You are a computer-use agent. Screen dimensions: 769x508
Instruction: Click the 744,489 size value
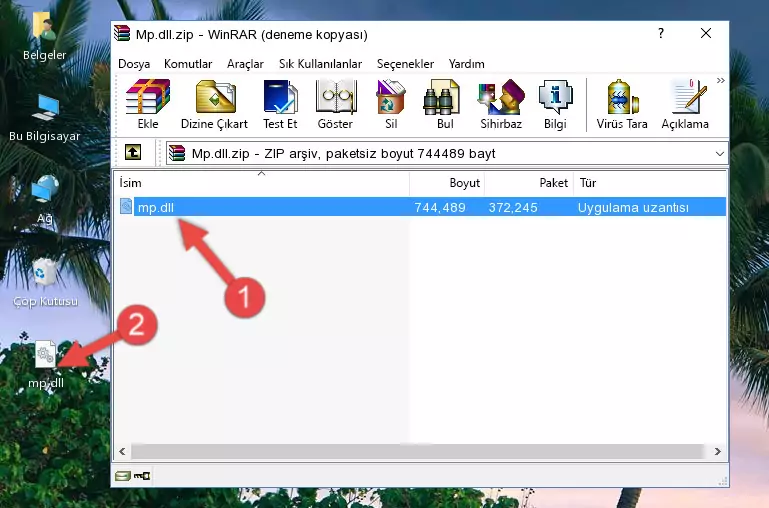point(439,207)
